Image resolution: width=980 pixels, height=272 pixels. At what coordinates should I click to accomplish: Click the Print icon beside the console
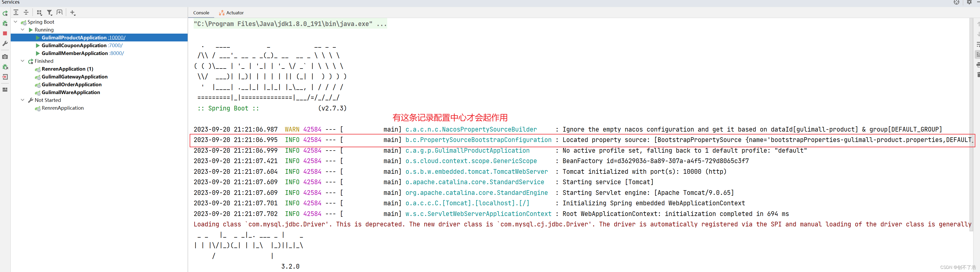978,65
